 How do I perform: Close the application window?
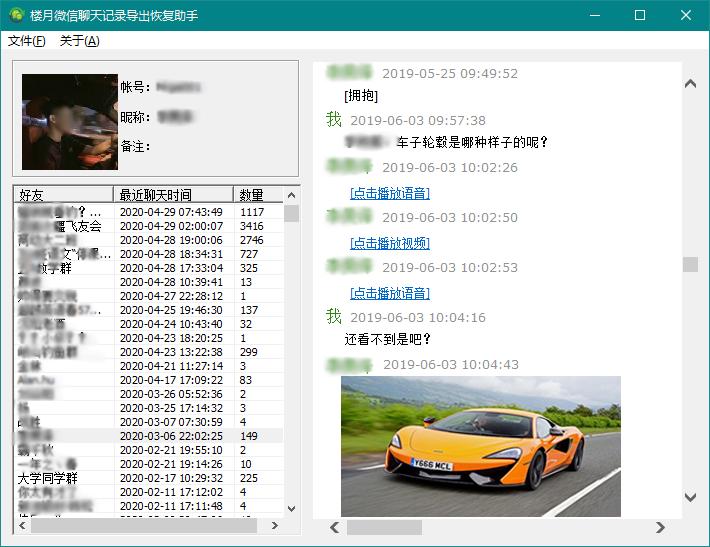[x=686, y=15]
